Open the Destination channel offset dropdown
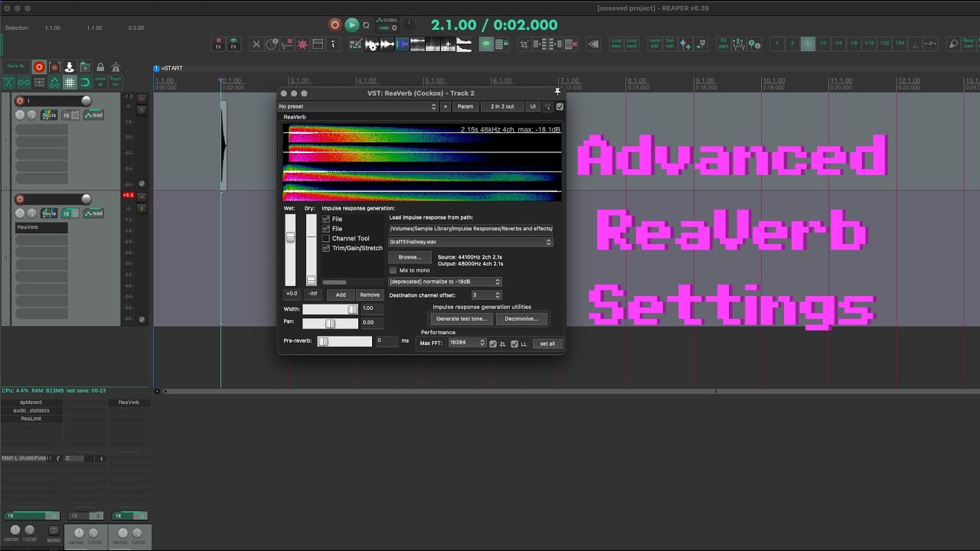Image resolution: width=980 pixels, height=551 pixels. (x=486, y=295)
